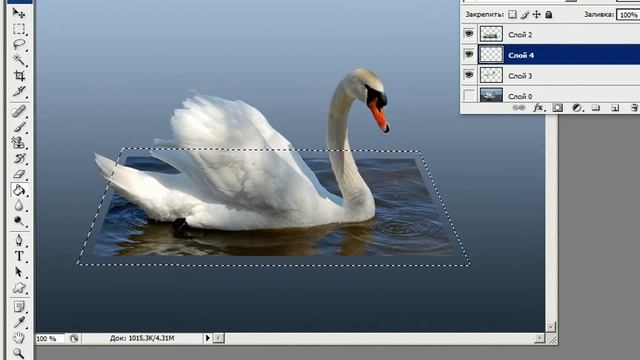640x360 pixels.
Task: Select layer name Слой 2
Action: tap(520, 35)
